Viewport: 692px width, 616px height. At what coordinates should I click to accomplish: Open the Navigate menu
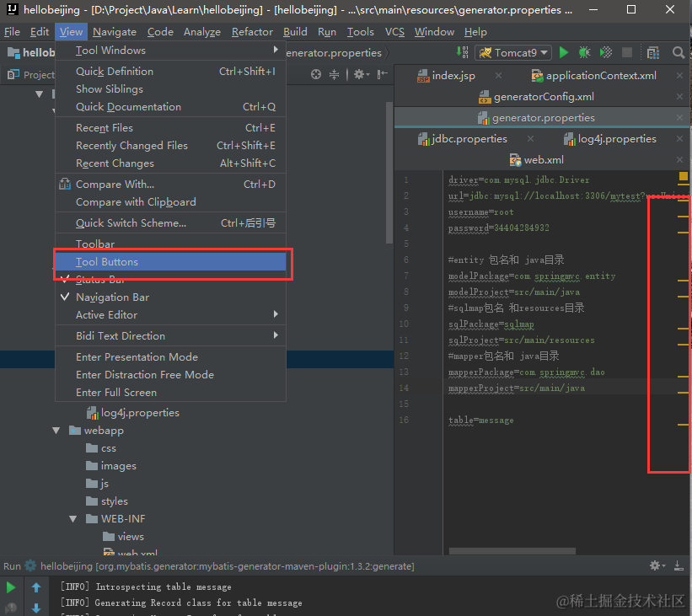(115, 32)
